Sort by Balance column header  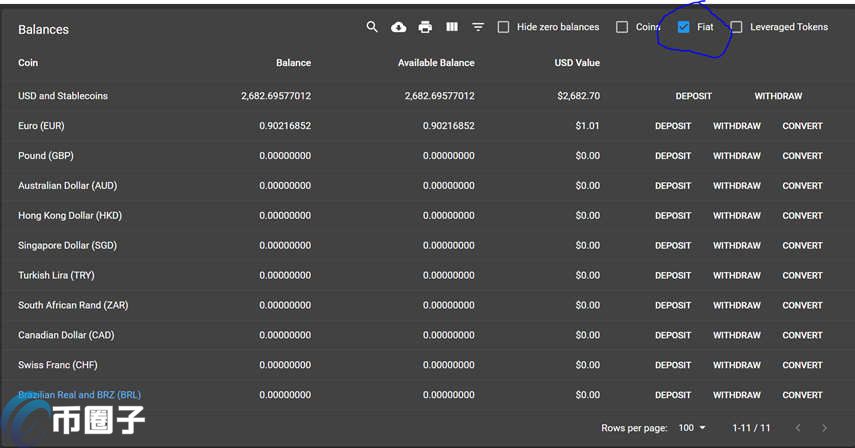pyautogui.click(x=293, y=63)
